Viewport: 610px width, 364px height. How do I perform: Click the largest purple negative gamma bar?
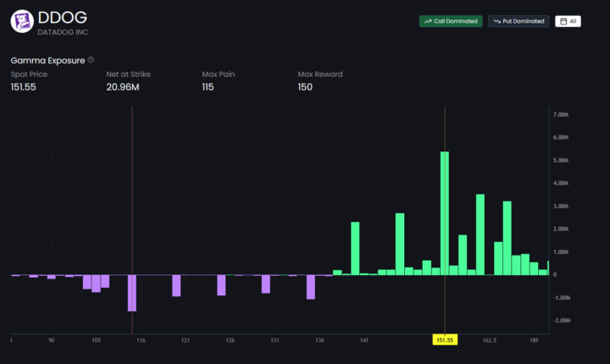point(132,293)
